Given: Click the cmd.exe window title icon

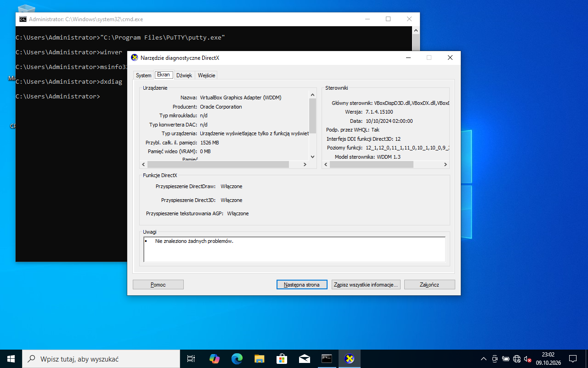Looking at the screenshot, I should click(23, 19).
